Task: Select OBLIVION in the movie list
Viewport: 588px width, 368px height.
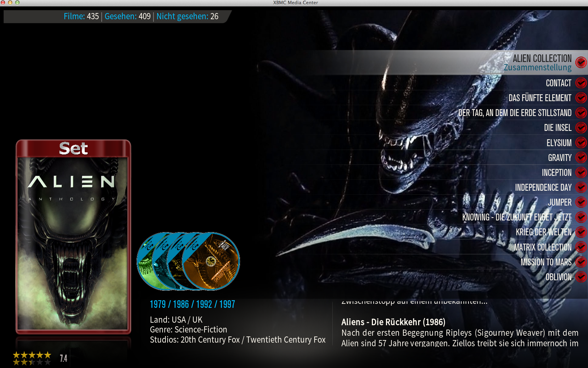Action: click(x=558, y=277)
